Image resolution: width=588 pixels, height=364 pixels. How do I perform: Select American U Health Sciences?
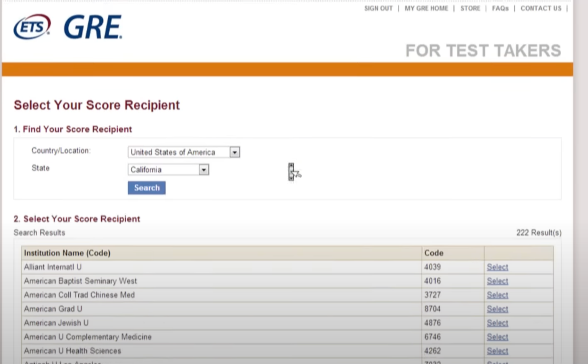pos(497,351)
